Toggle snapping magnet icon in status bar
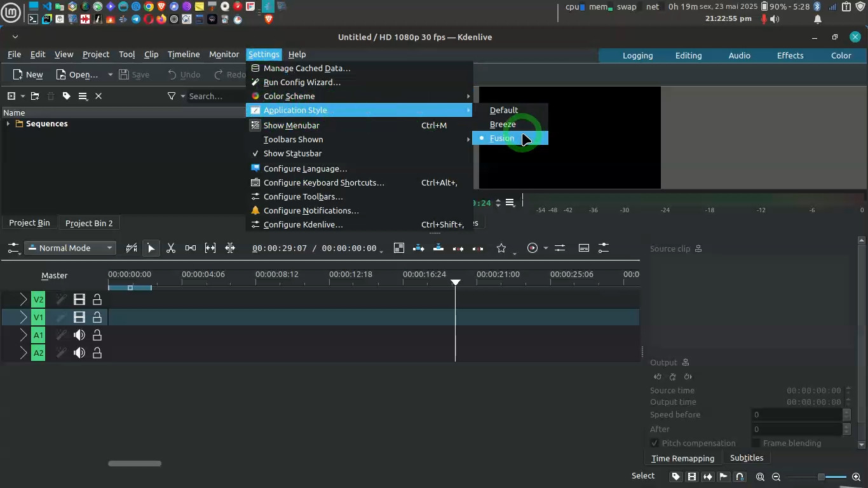Image resolution: width=868 pixels, height=488 pixels. tap(740, 477)
